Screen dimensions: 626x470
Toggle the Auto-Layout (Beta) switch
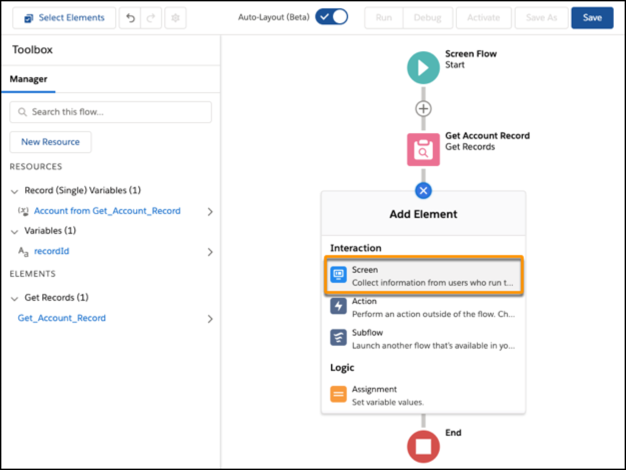point(331,17)
